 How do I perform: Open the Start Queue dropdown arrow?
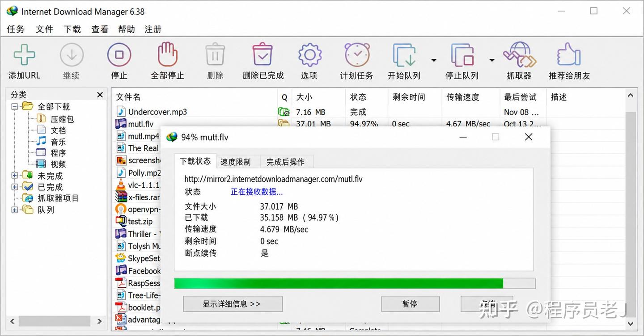(x=434, y=60)
